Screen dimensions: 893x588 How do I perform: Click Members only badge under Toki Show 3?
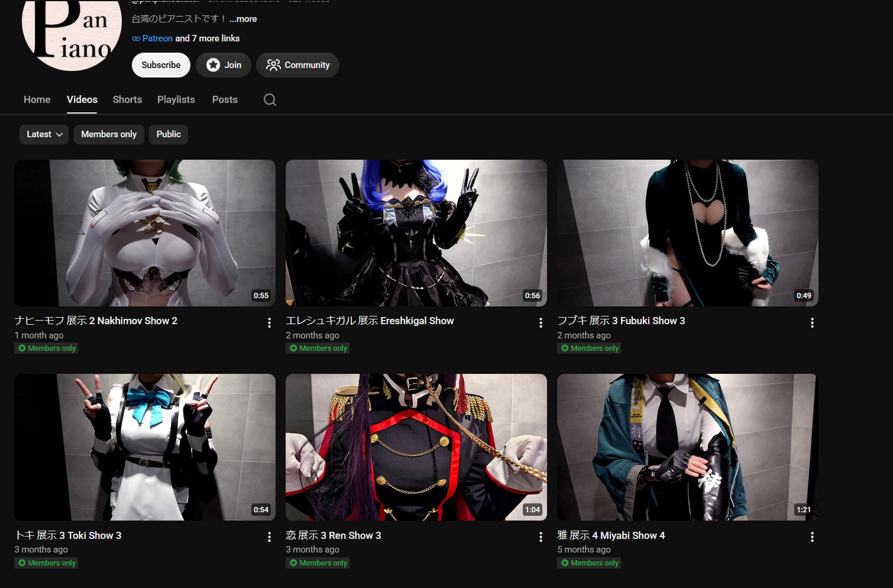tap(47, 563)
